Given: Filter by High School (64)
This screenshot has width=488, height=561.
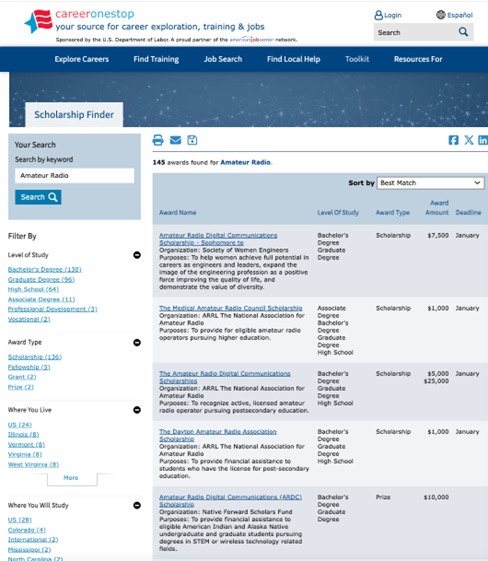Looking at the screenshot, I should 33,289.
